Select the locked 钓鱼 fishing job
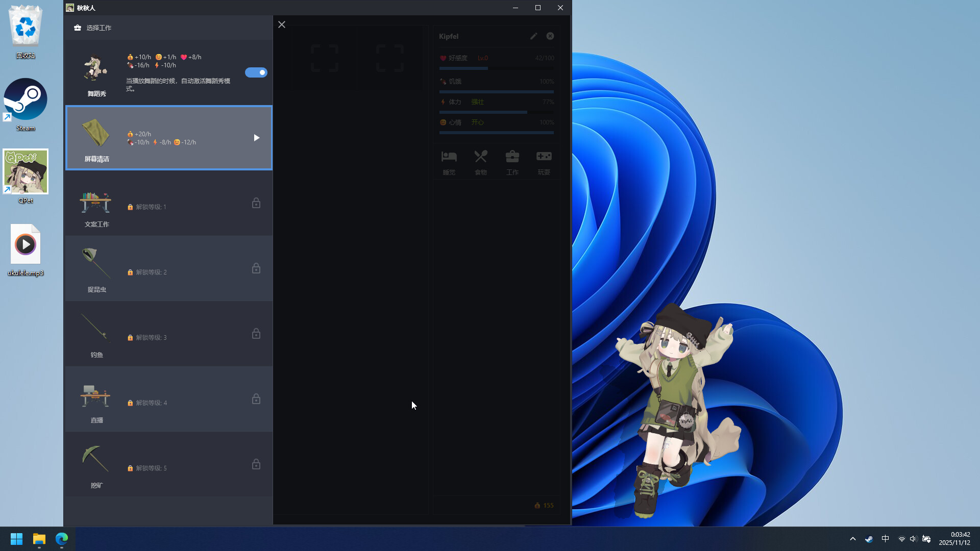980x551 pixels. pos(168,334)
